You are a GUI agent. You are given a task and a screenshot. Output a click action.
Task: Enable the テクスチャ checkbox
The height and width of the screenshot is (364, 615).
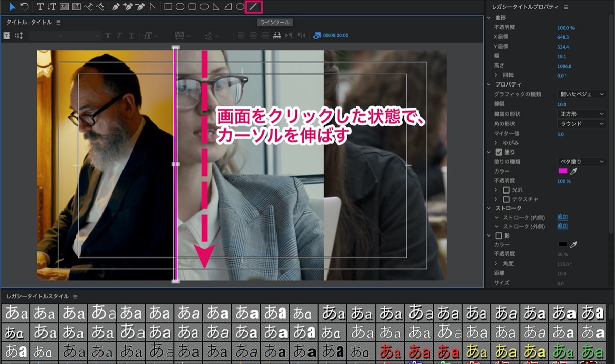click(506, 199)
